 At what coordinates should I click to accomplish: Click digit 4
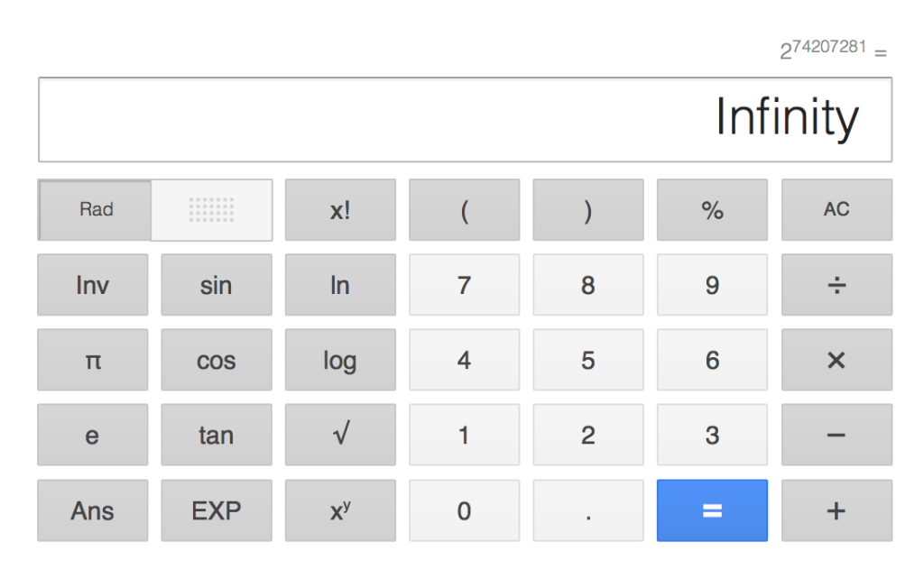click(x=465, y=360)
